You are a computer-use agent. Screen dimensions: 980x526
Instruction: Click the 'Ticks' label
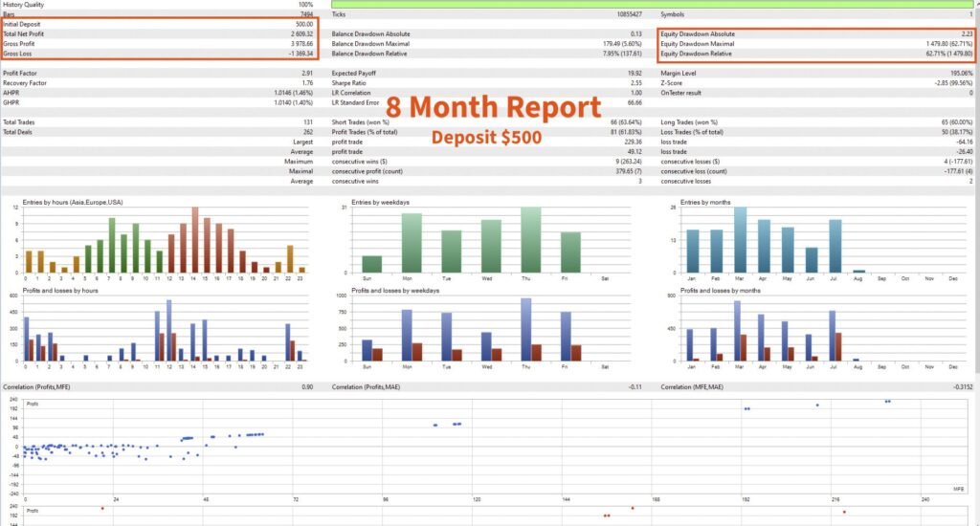pos(338,14)
